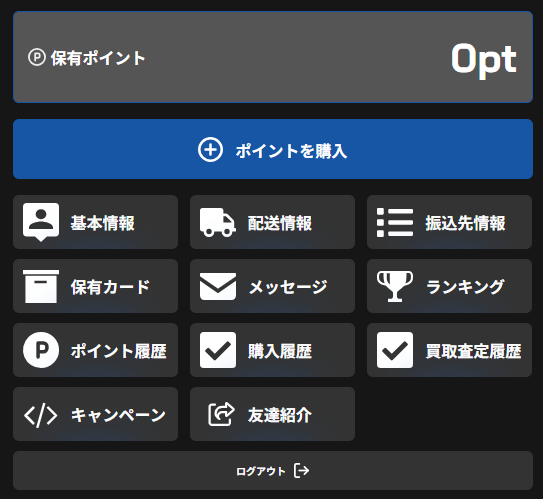This screenshot has width=543, height=499.
Task: Click the person icon for 基本情報
Action: point(41,222)
